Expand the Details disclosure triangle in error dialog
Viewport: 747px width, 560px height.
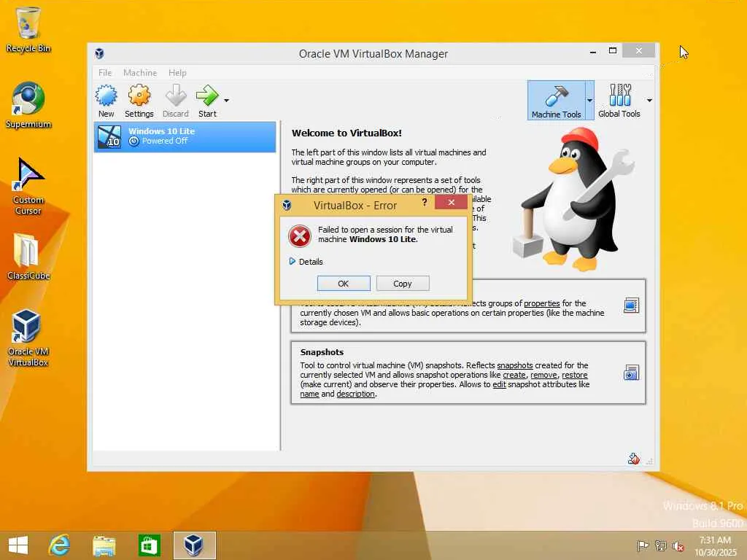[x=293, y=262]
